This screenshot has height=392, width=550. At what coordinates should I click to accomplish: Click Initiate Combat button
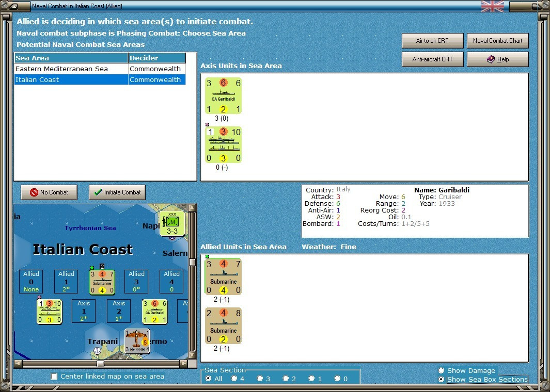tap(117, 192)
